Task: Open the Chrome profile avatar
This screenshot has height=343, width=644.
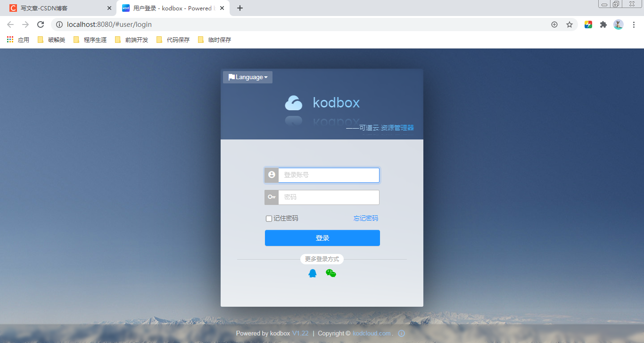Action: coord(619,24)
